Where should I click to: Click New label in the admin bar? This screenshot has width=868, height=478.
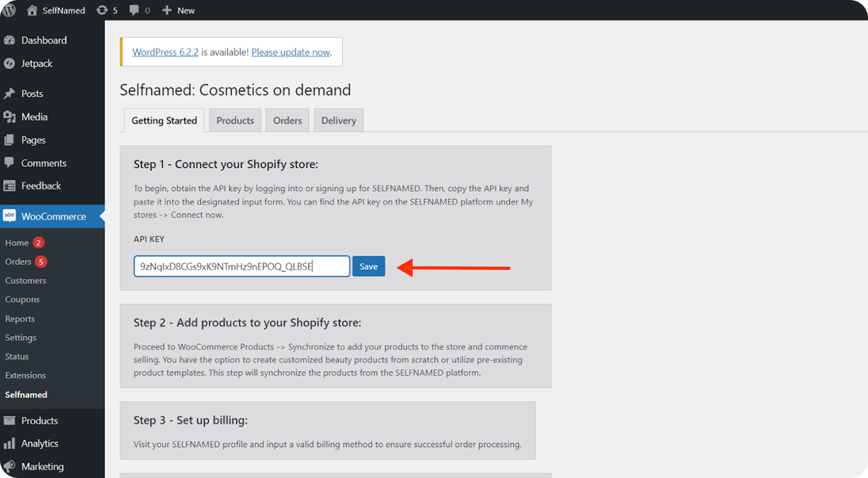(186, 10)
